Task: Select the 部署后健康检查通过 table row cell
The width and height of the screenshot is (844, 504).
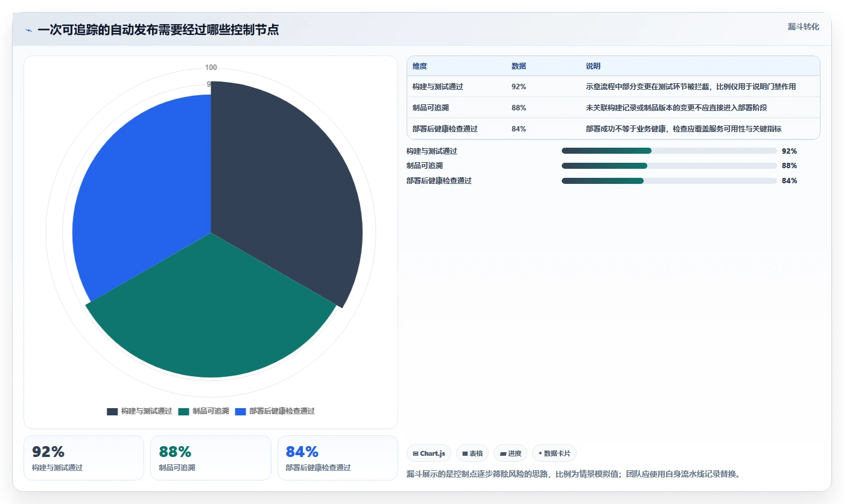Action: click(445, 129)
